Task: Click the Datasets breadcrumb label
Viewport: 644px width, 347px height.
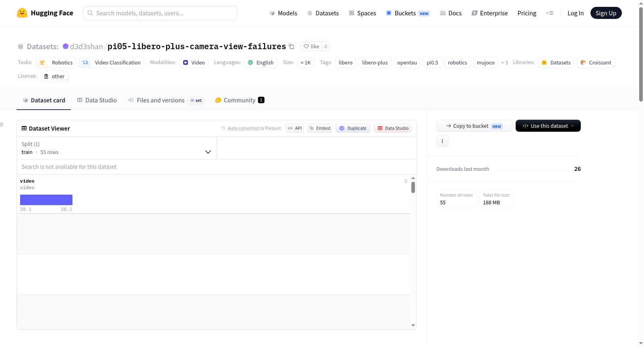Action: [43, 46]
